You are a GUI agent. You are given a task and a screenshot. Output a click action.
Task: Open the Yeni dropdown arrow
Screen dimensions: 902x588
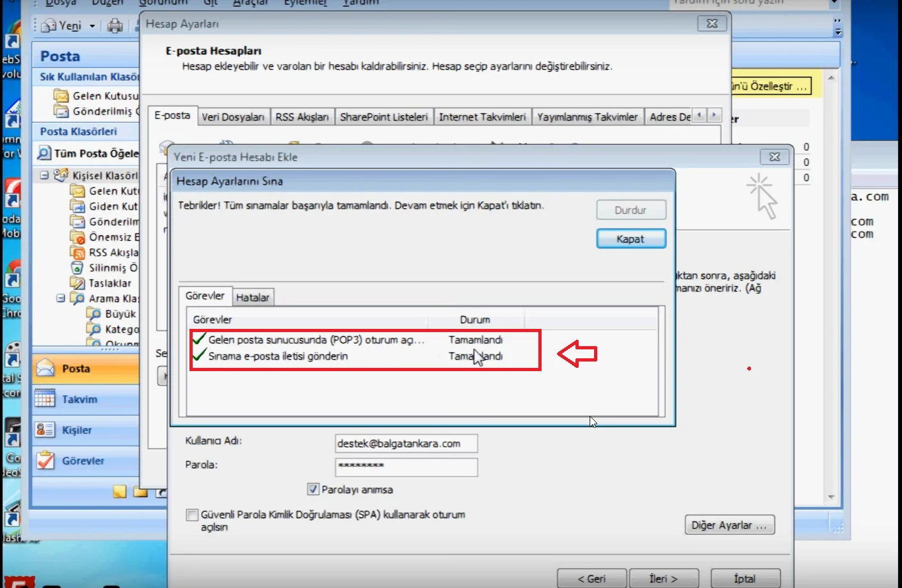92,26
